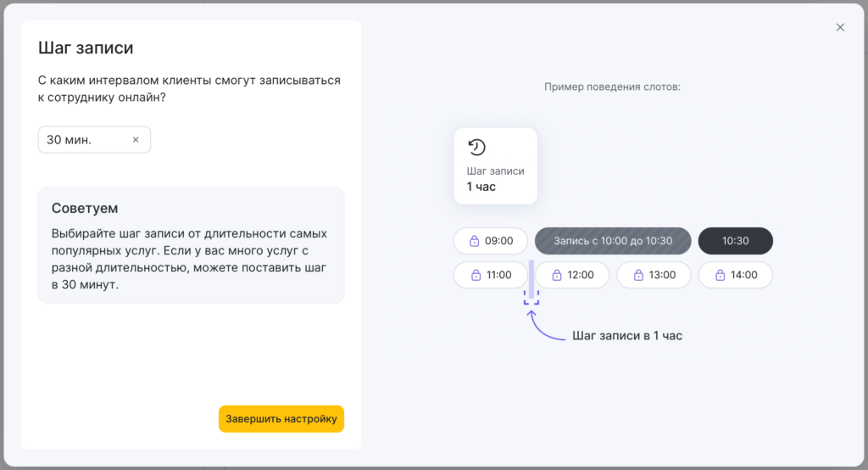The image size is (868, 470).
Task: Click the history clock icon in step card
Action: pos(477,148)
